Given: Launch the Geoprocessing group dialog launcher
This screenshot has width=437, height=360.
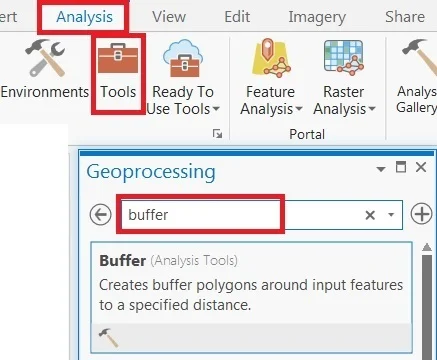Looking at the screenshot, I should pyautogui.click(x=217, y=134).
